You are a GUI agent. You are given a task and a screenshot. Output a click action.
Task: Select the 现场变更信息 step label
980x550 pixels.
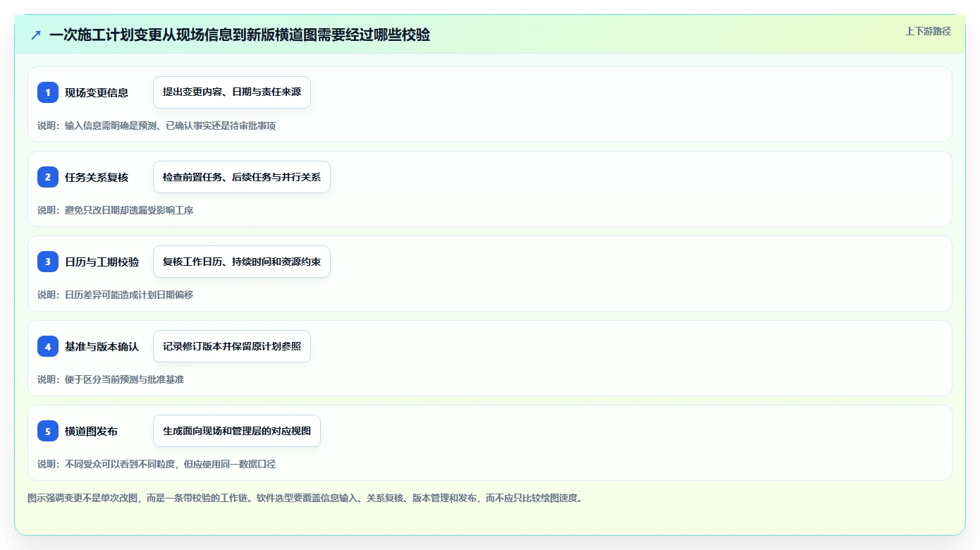[x=97, y=92]
